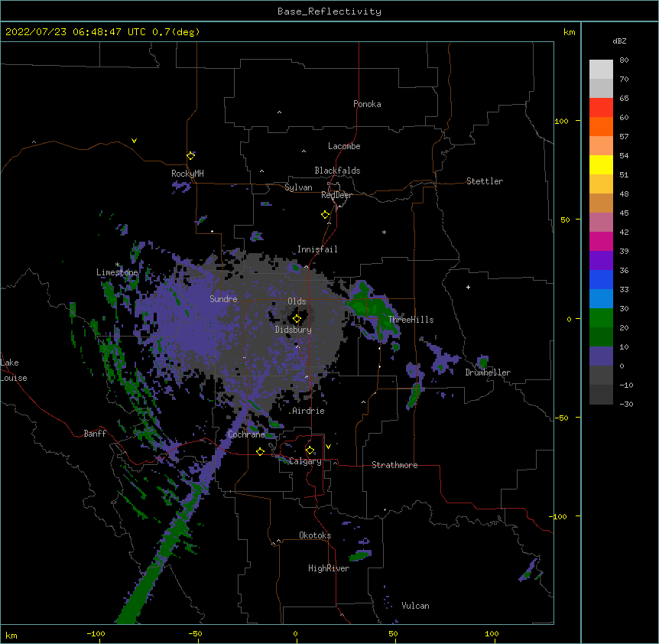Click the HighRiver label
The image size is (659, 644).
tap(329, 568)
